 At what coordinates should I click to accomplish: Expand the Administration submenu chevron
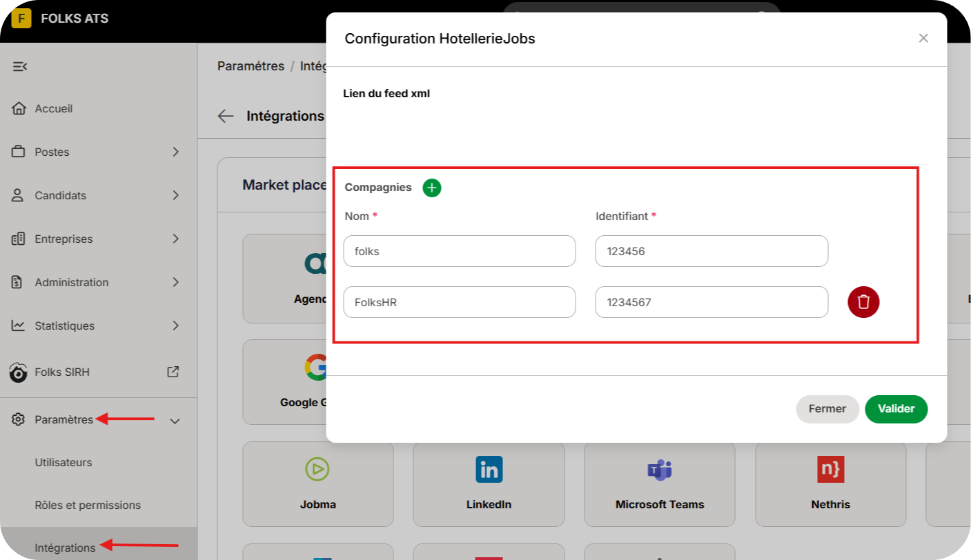tap(175, 282)
